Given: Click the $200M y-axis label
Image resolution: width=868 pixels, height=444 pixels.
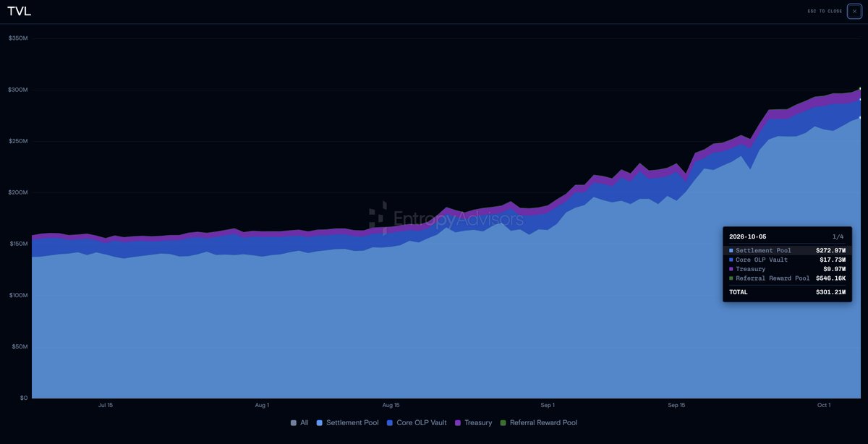Looking at the screenshot, I should point(18,192).
